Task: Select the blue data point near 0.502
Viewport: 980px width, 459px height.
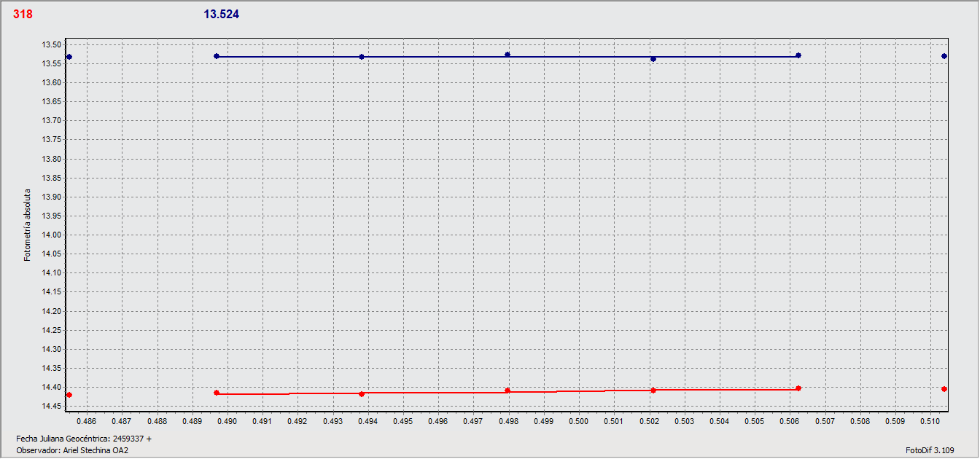Action: pos(654,59)
